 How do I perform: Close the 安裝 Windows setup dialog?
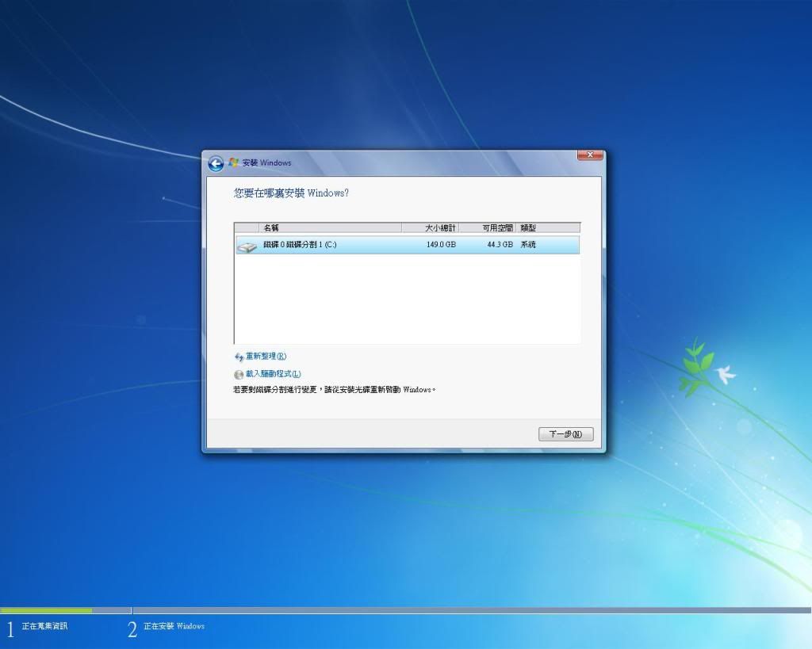click(x=590, y=155)
